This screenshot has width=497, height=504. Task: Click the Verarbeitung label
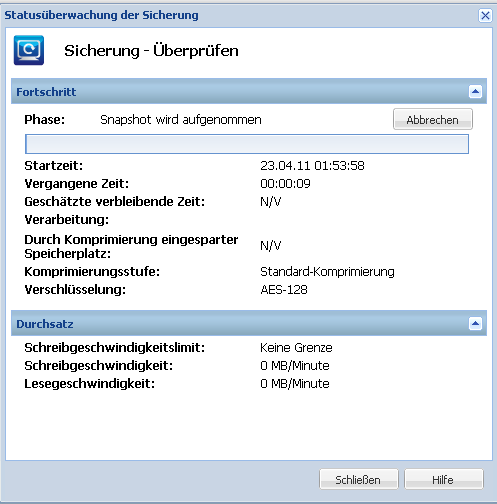click(67, 220)
